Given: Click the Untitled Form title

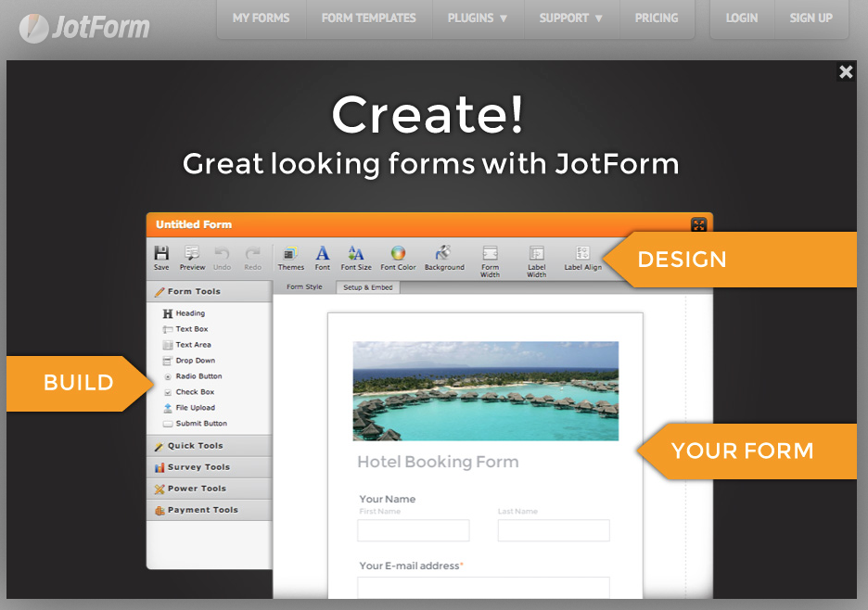Looking at the screenshot, I should 194,224.
